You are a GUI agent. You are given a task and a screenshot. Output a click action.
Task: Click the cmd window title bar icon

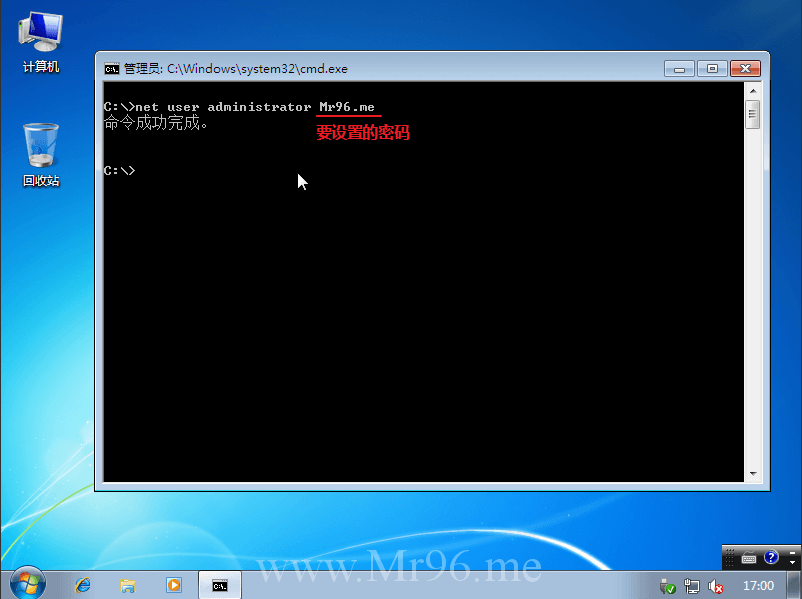pyautogui.click(x=112, y=69)
